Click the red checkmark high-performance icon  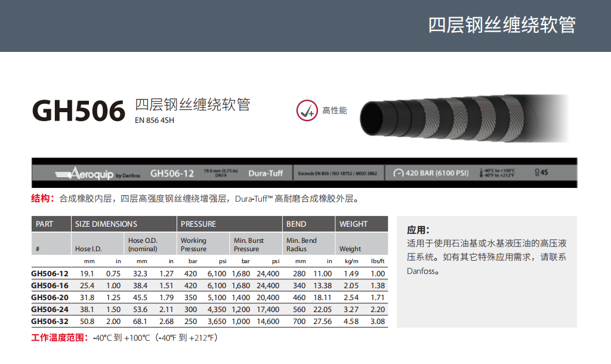pyautogui.click(x=307, y=110)
